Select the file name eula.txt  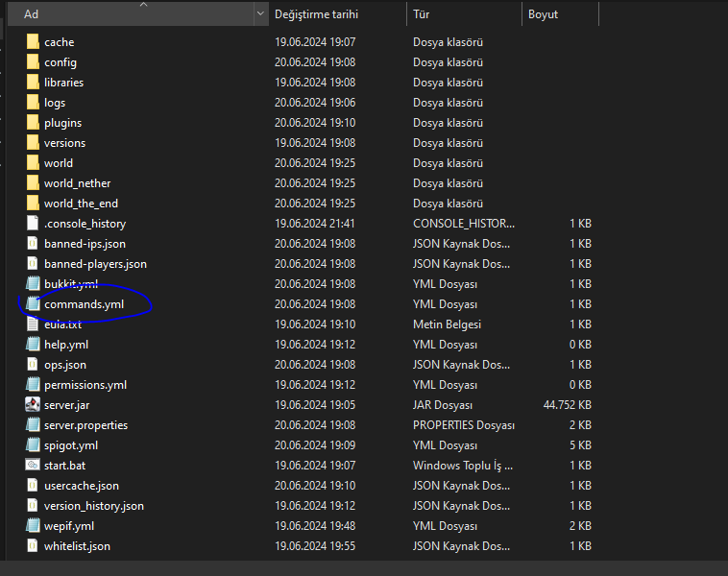62,324
